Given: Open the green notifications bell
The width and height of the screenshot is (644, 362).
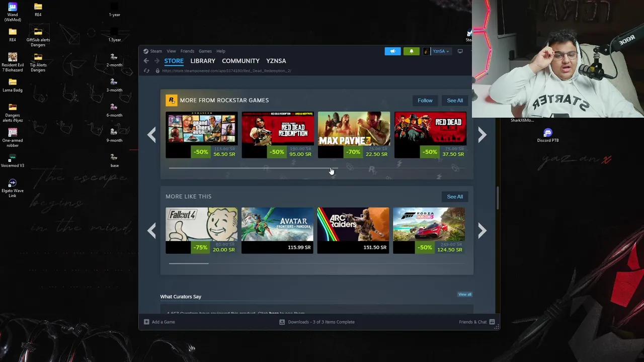Looking at the screenshot, I should 411,51.
